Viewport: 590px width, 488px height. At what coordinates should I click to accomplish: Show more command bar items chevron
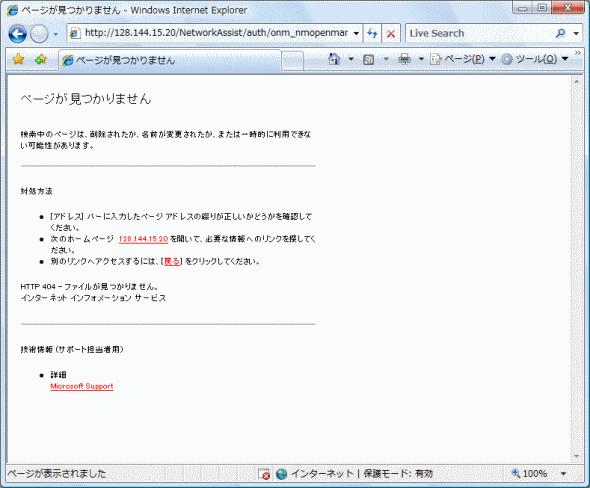point(578,53)
